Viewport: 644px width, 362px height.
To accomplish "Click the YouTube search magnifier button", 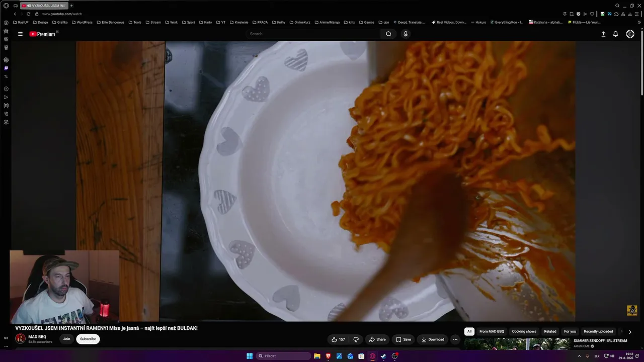I will click(388, 34).
